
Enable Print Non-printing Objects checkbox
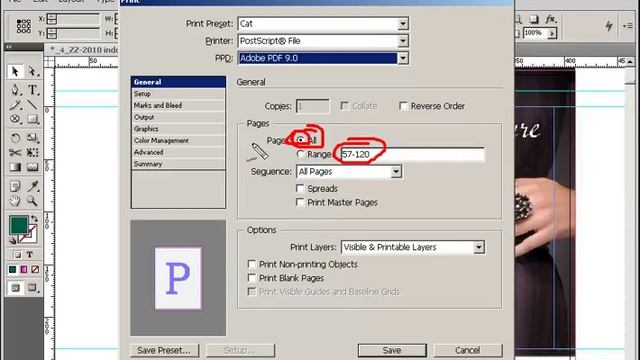[x=252, y=264]
